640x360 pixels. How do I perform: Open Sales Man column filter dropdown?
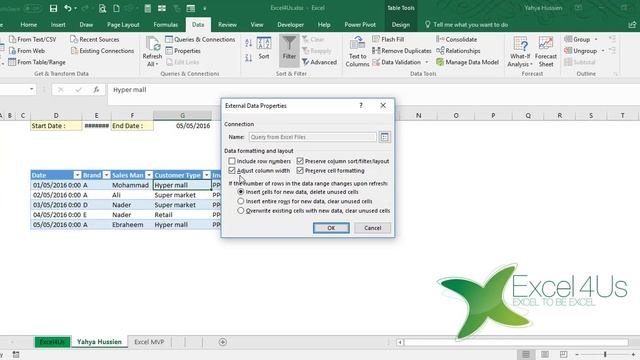tap(149, 175)
